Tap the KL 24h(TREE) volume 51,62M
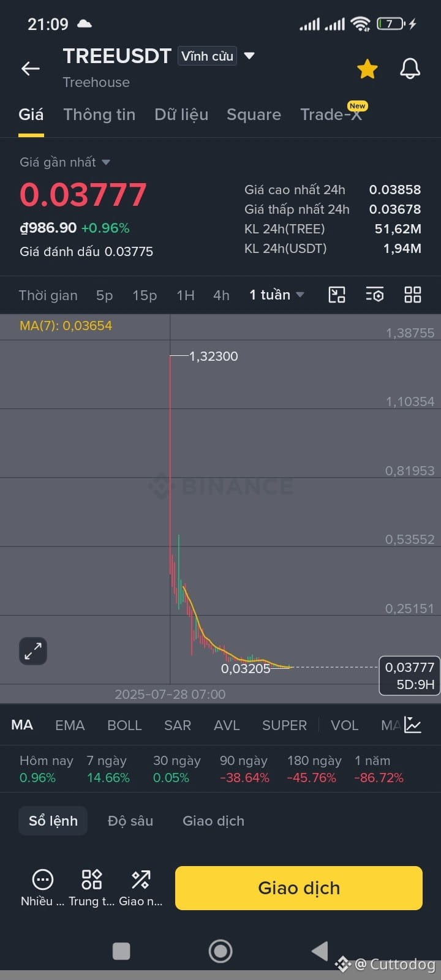This screenshot has width=441, height=980. (x=398, y=229)
